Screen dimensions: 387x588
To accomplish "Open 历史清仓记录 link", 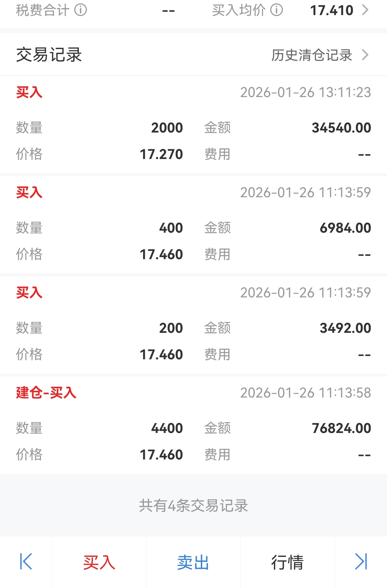I will pos(312,55).
